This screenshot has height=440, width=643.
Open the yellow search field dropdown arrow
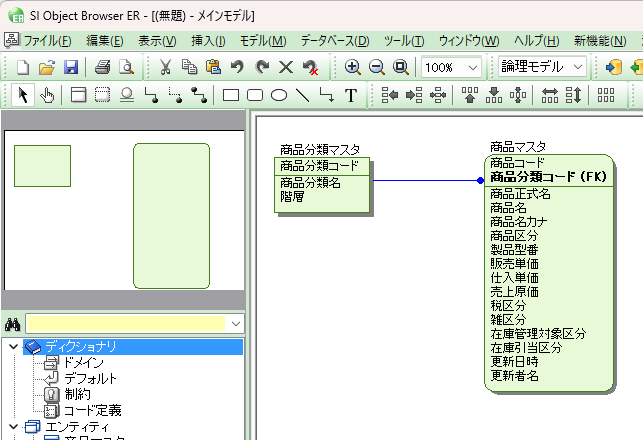[235, 324]
